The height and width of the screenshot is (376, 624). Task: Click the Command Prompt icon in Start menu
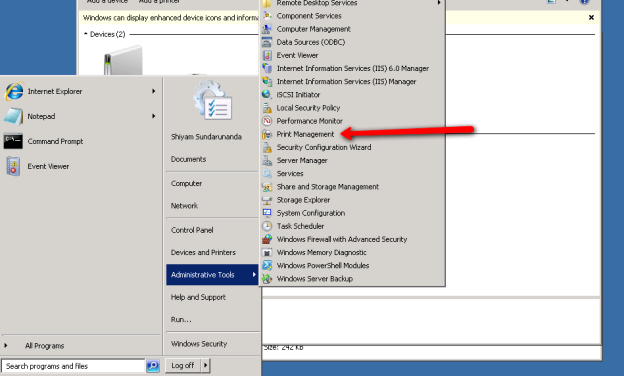tap(13, 141)
